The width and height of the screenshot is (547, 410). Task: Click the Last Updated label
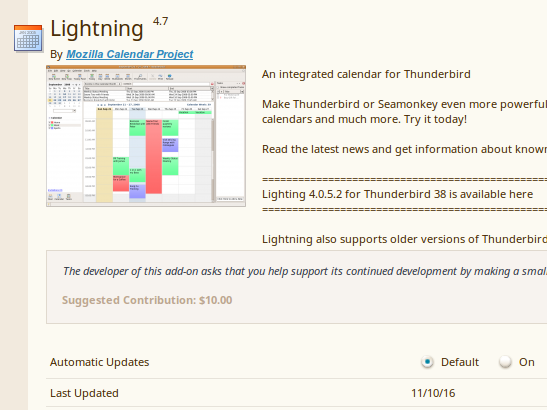click(84, 393)
